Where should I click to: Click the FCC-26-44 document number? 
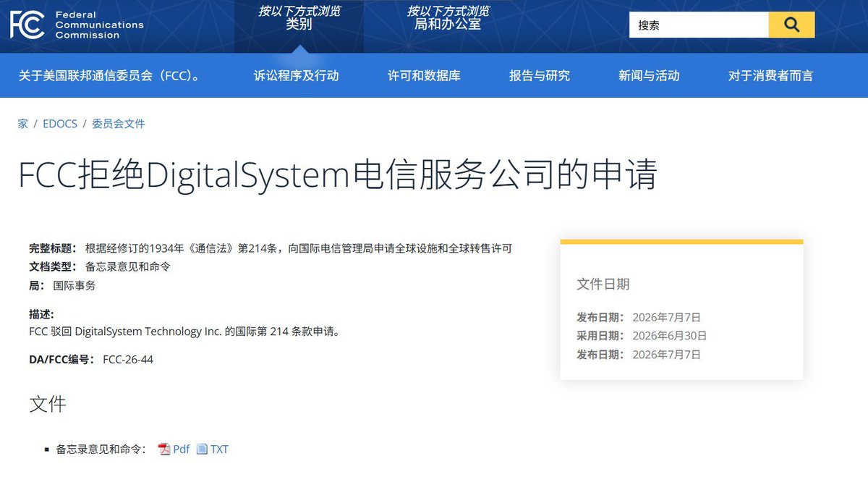click(128, 360)
